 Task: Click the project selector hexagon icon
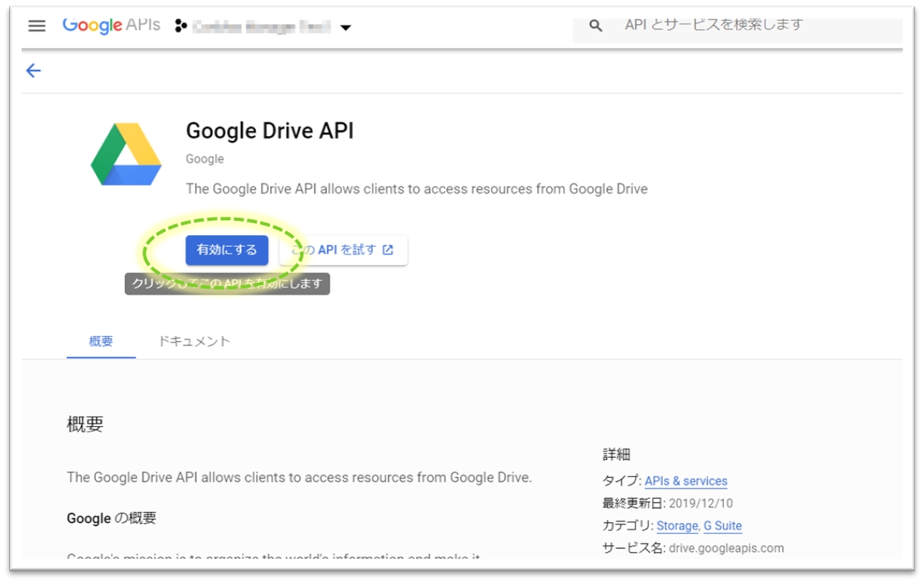[x=181, y=27]
